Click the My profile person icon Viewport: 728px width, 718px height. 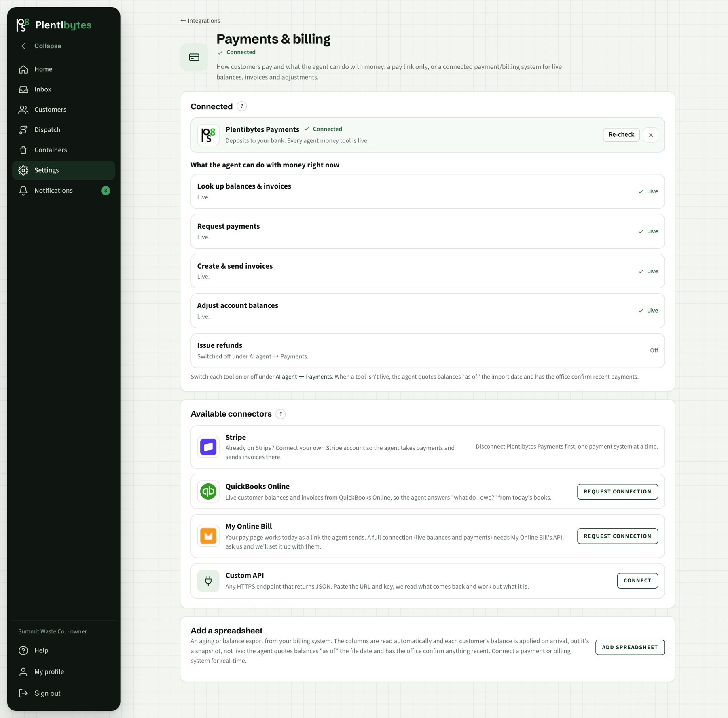coord(23,672)
